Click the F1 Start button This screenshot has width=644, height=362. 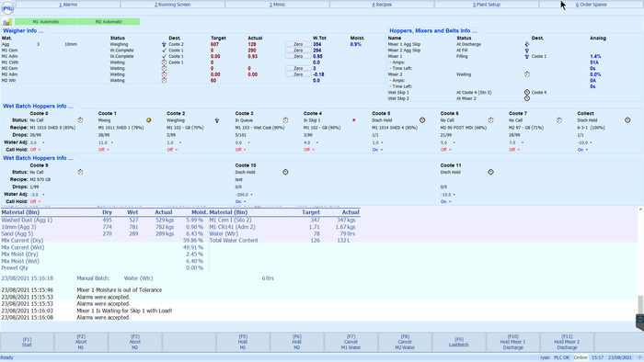27,342
